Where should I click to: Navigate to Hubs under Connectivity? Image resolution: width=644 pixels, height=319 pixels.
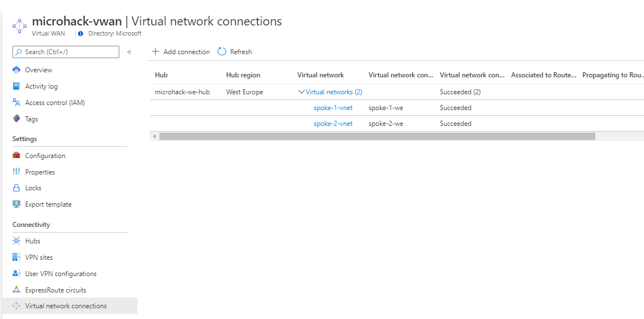(33, 241)
